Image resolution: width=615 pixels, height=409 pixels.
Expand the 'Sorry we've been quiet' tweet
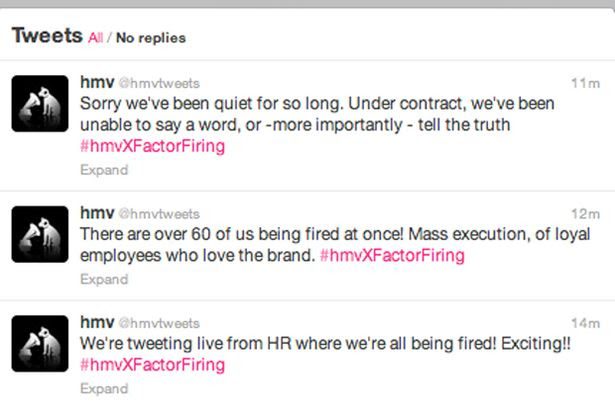[x=104, y=170]
